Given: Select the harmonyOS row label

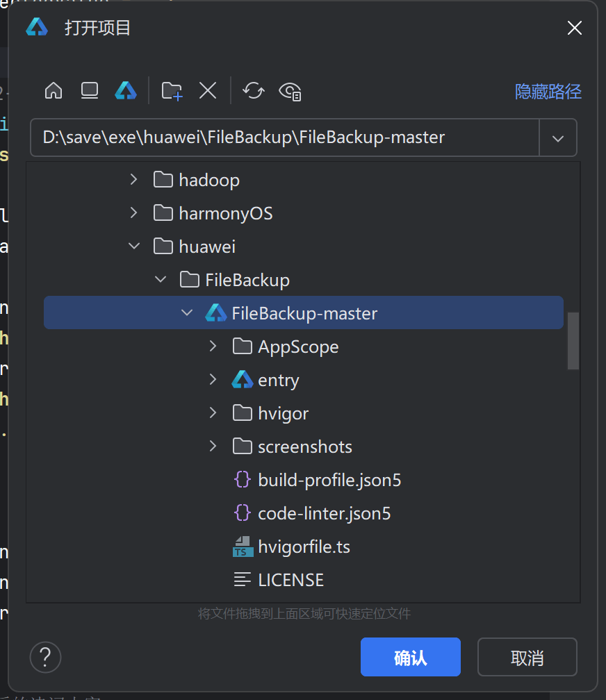Looking at the screenshot, I should click(226, 213).
